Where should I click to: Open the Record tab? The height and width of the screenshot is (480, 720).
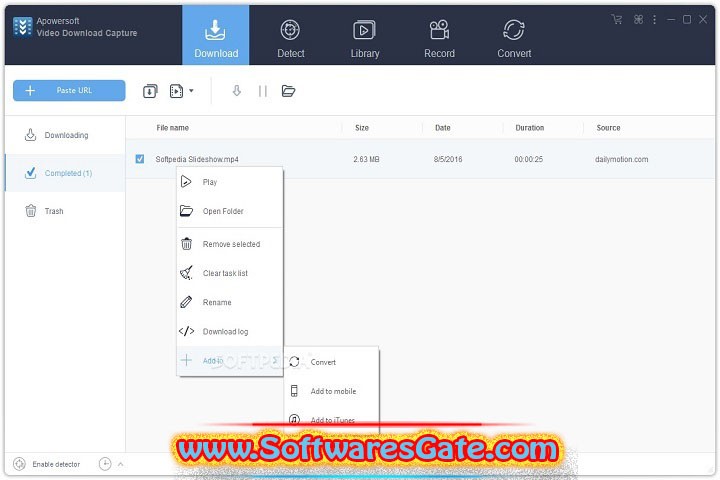[439, 39]
